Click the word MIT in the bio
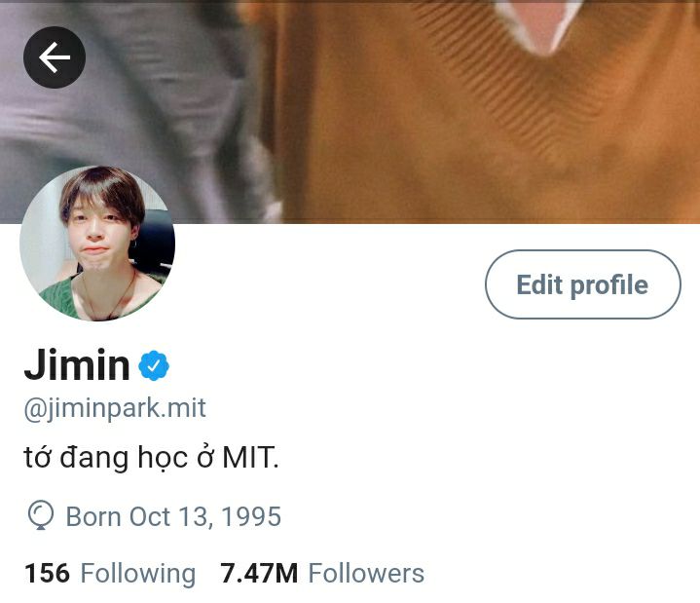This screenshot has height=603, width=700. click(x=250, y=458)
